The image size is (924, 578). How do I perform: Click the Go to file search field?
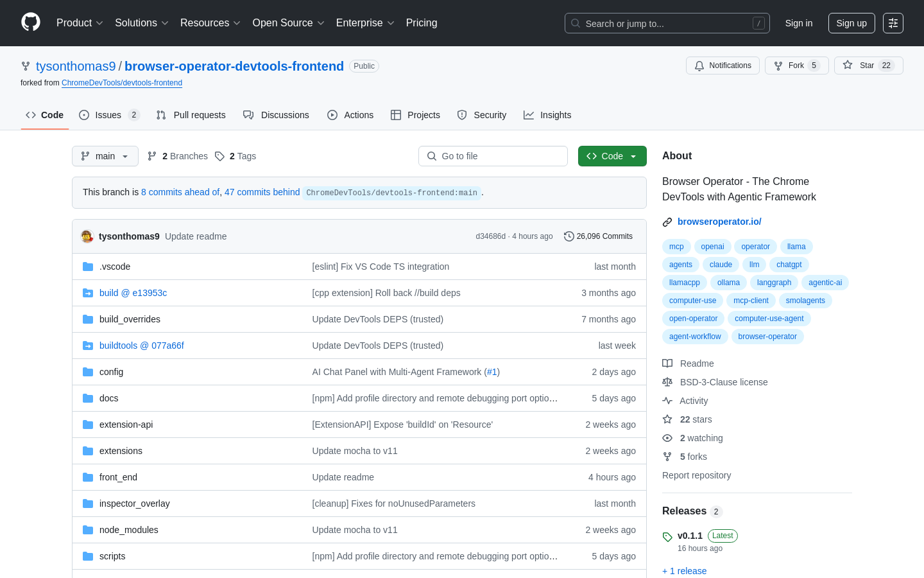point(493,156)
